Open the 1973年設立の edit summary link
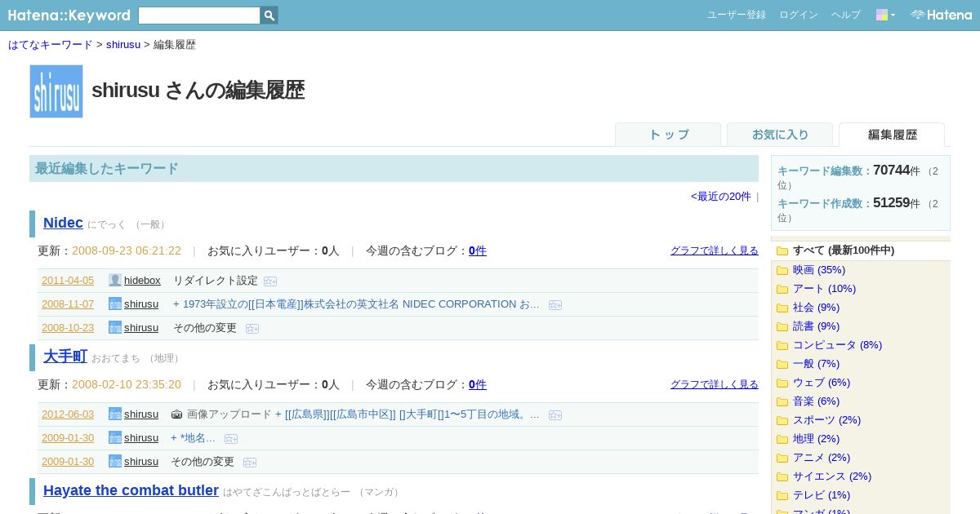The width and height of the screenshot is (980, 514). pyautogui.click(x=356, y=304)
